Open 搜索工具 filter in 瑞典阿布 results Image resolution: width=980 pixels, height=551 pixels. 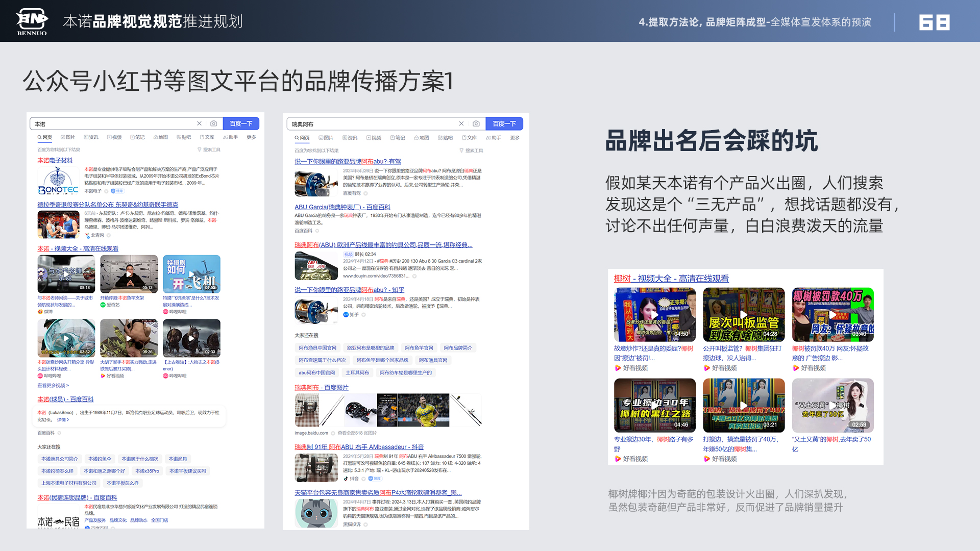pos(471,151)
